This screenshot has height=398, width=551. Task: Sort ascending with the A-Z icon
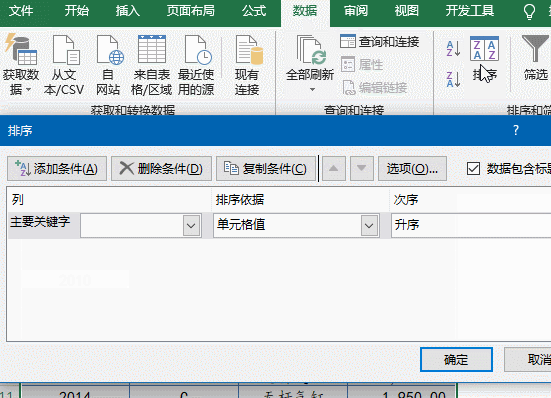click(453, 48)
